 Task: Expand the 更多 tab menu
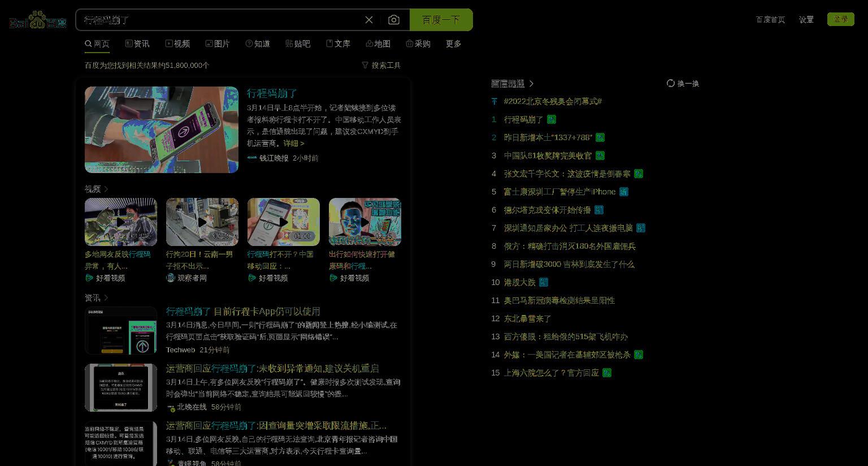454,44
